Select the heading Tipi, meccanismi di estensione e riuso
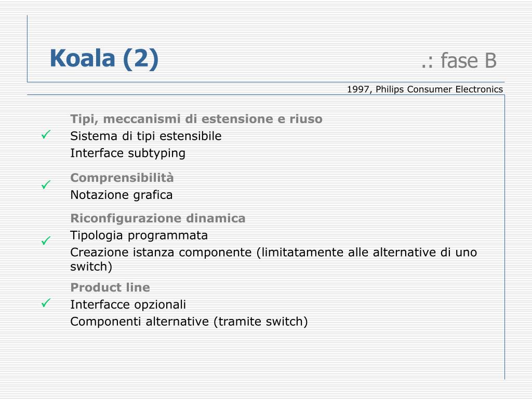 196,119
